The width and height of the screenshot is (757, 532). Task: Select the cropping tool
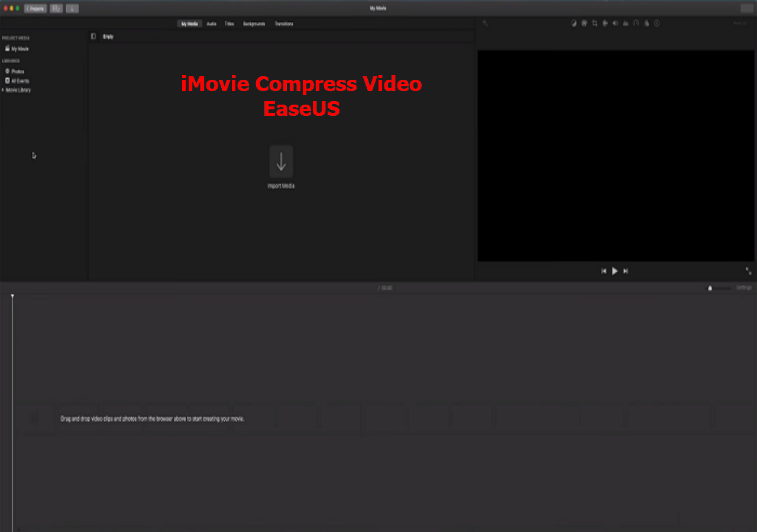pos(594,24)
